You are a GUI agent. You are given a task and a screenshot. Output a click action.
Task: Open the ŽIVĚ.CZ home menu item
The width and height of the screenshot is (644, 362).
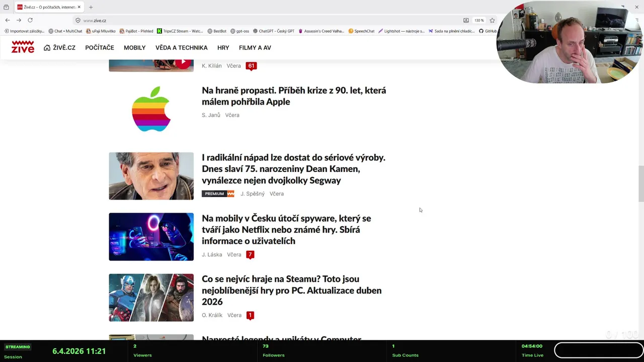[59, 48]
